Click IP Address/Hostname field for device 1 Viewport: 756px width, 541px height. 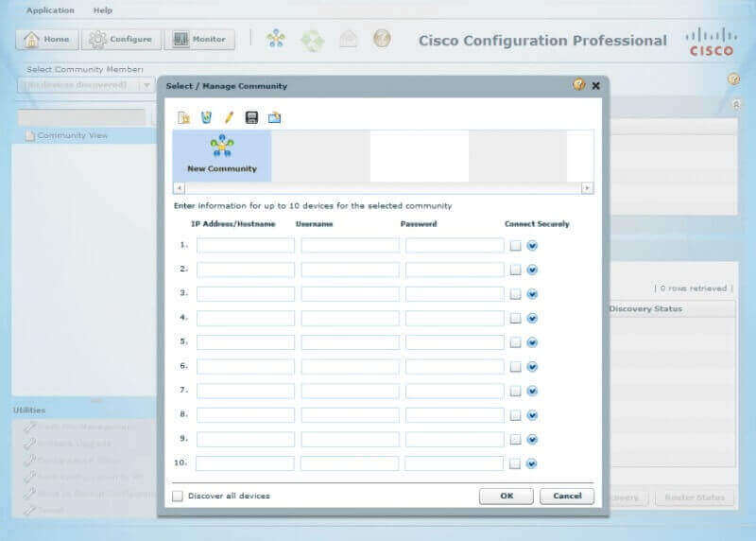(x=246, y=245)
